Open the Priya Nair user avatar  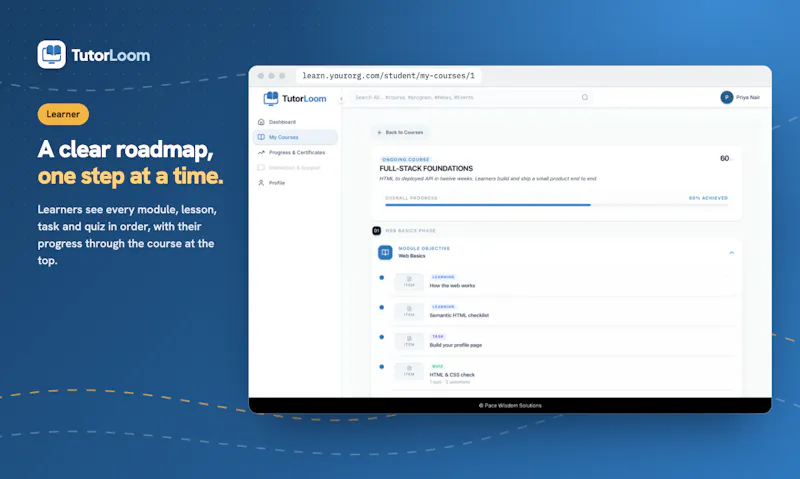pyautogui.click(x=727, y=97)
